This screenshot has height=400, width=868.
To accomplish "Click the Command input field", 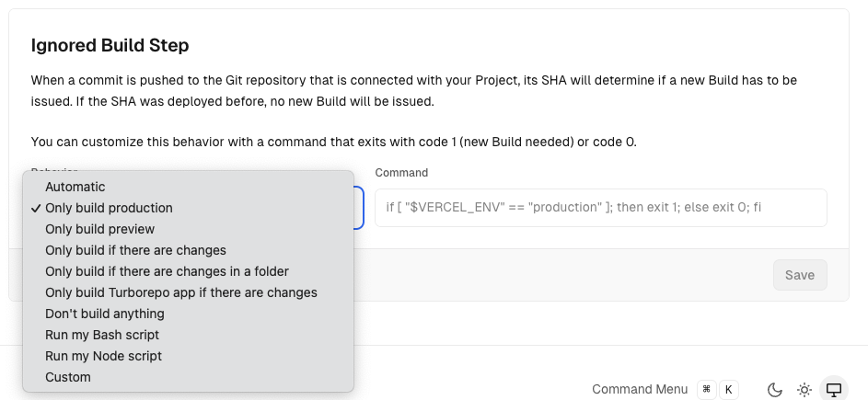I will tap(600, 208).
